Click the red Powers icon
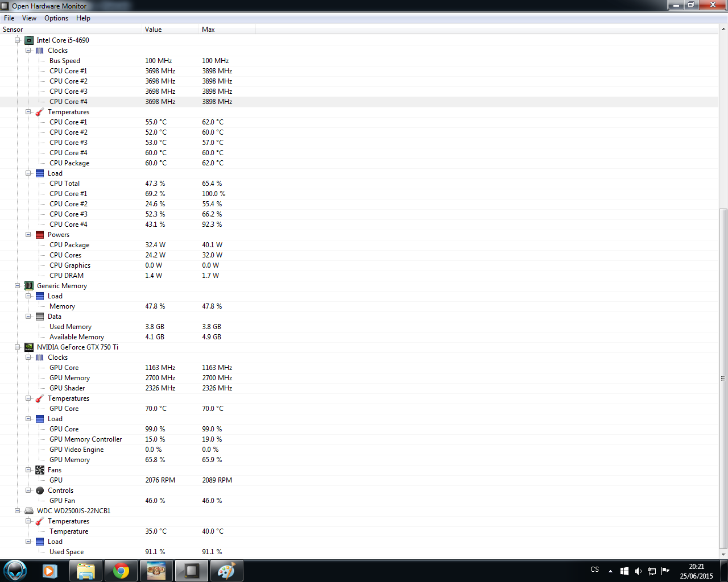Image resolution: width=728 pixels, height=582 pixels. (40, 235)
